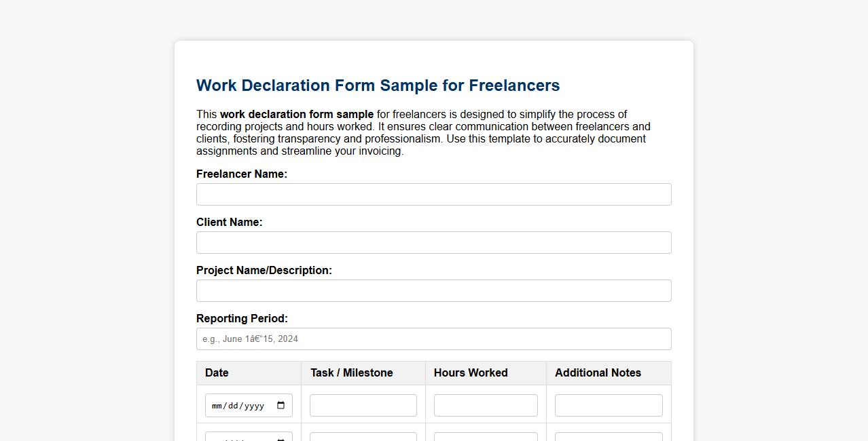
Task: Click the mm month segment of the first date input
Action: pos(216,405)
